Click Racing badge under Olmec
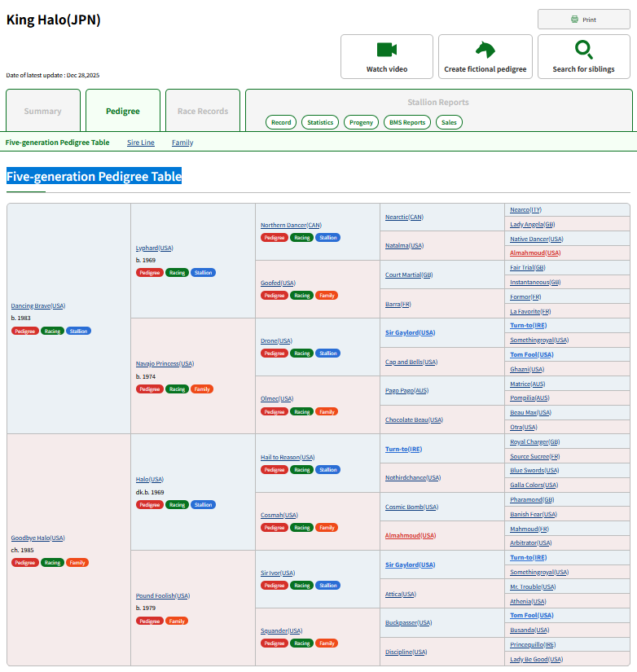 tap(301, 411)
